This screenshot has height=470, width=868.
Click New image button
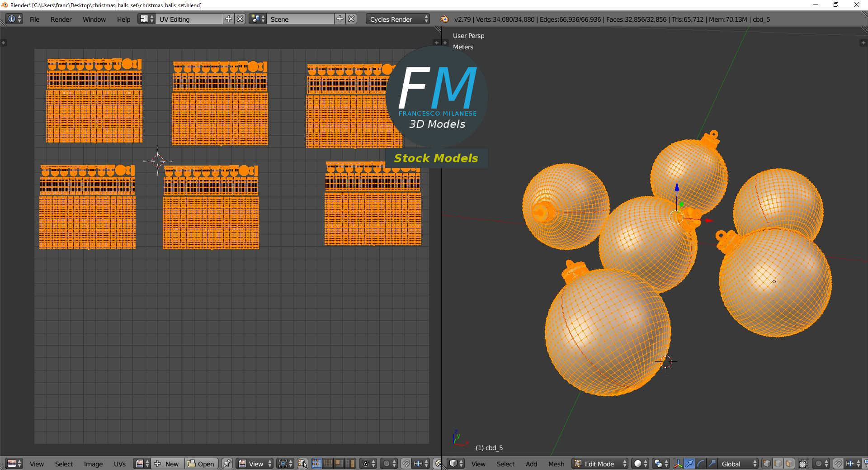[168, 464]
